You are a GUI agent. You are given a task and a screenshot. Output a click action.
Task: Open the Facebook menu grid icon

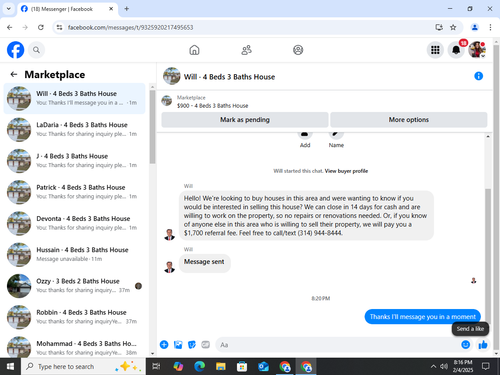pyautogui.click(x=435, y=50)
